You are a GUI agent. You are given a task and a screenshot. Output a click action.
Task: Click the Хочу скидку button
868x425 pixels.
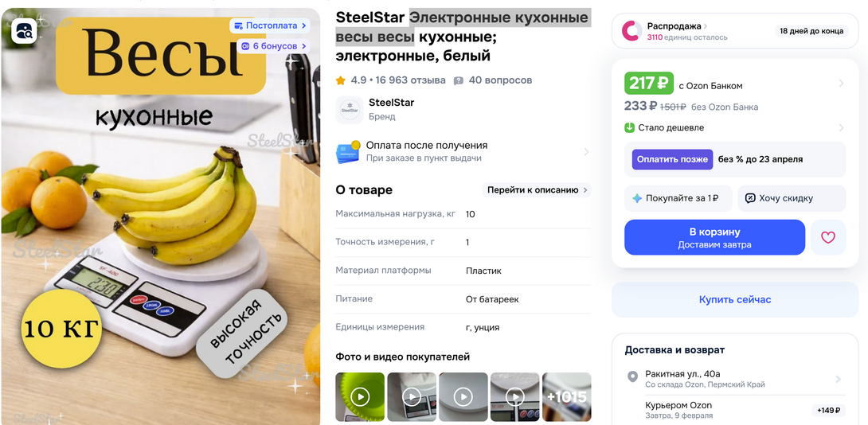[792, 198]
